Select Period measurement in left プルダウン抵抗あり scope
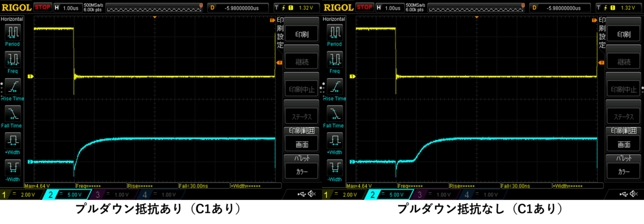The width and height of the screenshot is (644, 224). [x=12, y=35]
